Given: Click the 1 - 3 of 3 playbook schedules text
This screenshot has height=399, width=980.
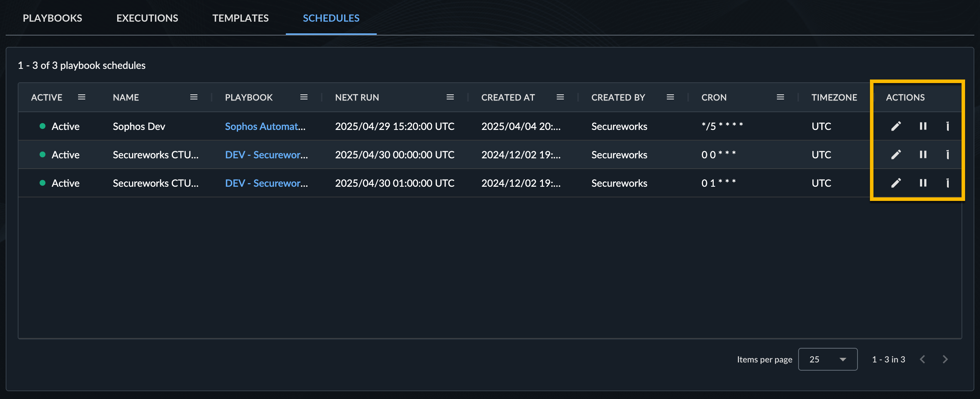Looking at the screenshot, I should [x=81, y=65].
